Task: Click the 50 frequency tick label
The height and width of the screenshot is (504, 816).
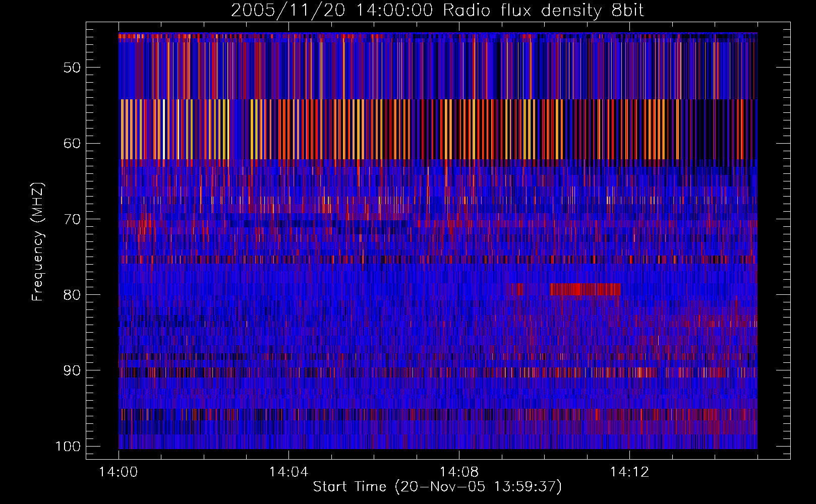Action: (72, 68)
